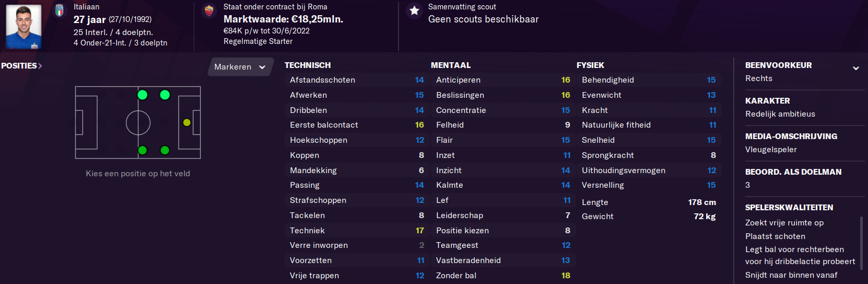
Task: Click the player portrait photo
Action: [24, 27]
